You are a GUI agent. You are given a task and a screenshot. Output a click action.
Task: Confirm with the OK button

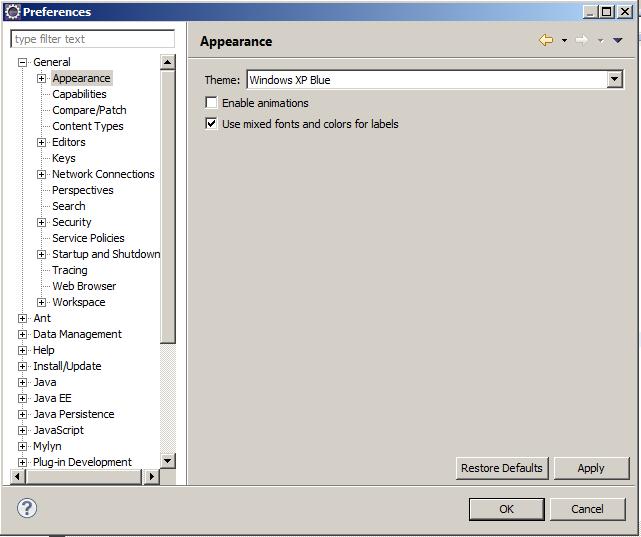(506, 509)
